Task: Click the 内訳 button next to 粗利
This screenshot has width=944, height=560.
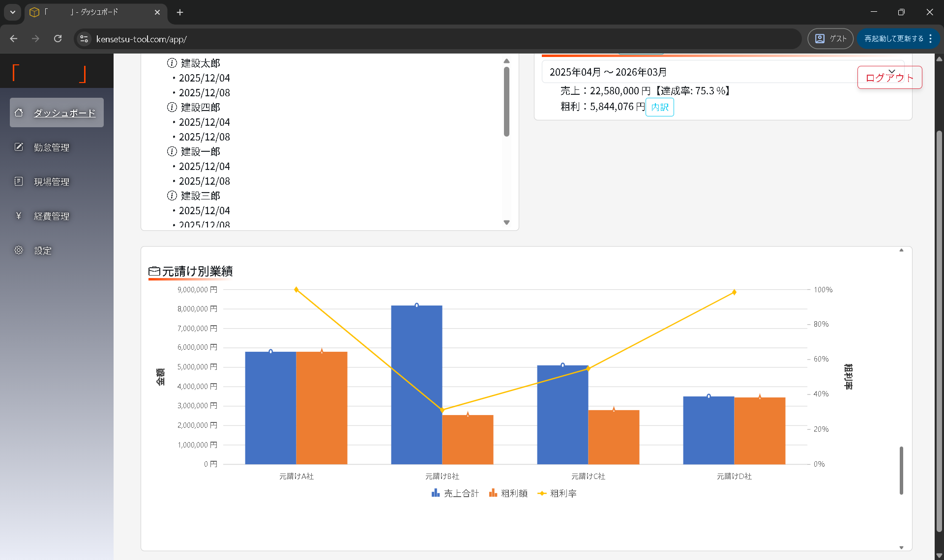Action: coord(659,107)
